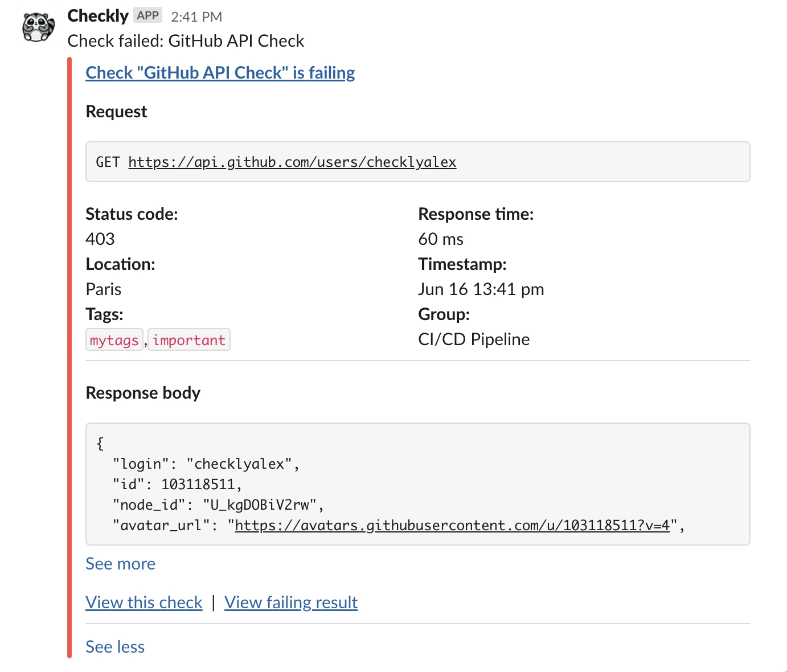The image size is (787, 672).
Task: Open the message timestamp '2:41 PM'
Action: [x=196, y=16]
